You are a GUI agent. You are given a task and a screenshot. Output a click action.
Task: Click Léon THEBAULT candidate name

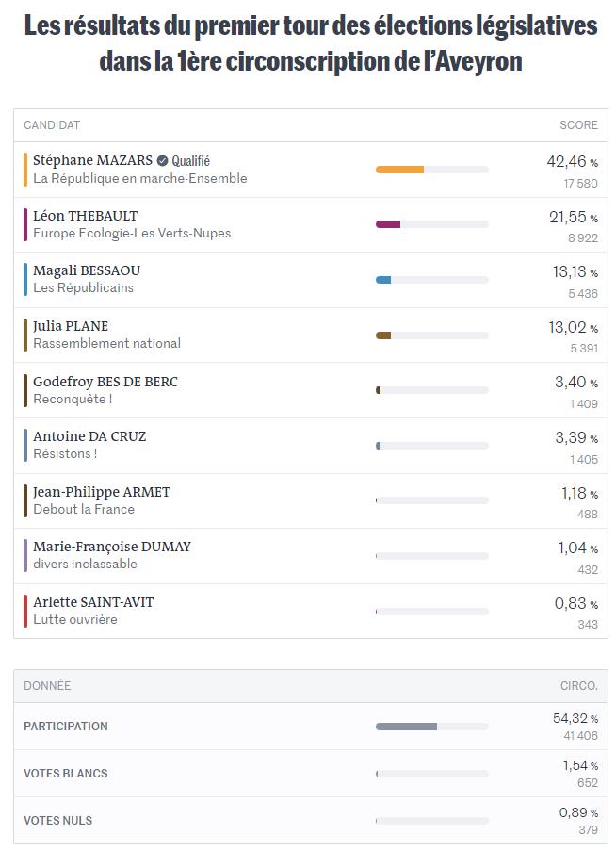[x=85, y=216]
